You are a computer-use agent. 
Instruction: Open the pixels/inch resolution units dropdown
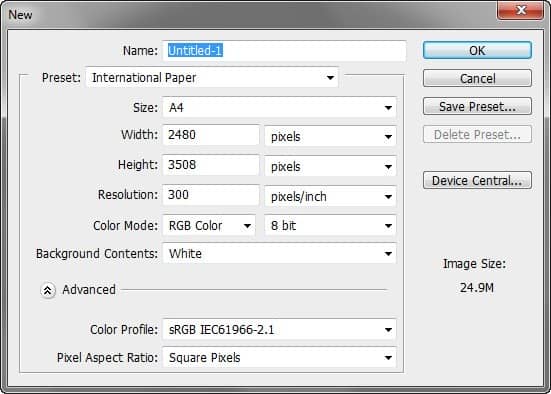coord(330,196)
